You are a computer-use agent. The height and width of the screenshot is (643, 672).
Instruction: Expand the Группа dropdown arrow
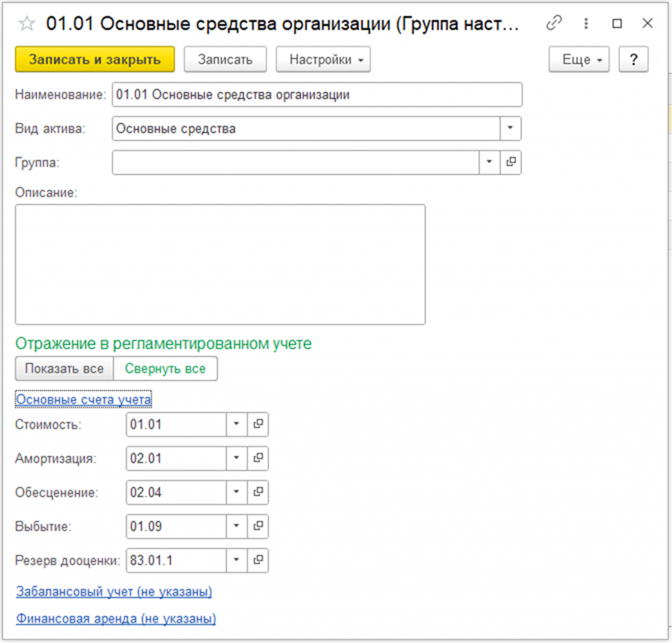[x=489, y=162]
